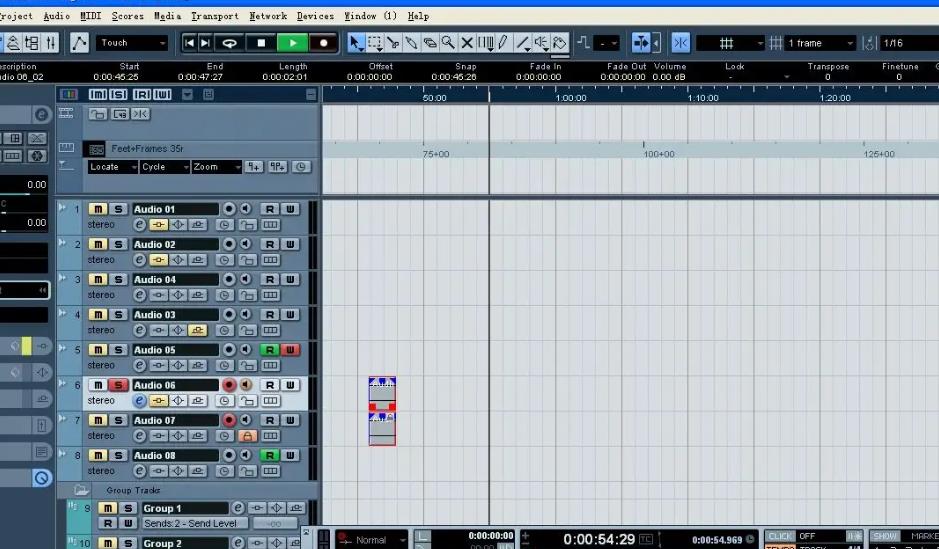
Task: Expand the fold arrow of track 1
Action: coord(62,207)
